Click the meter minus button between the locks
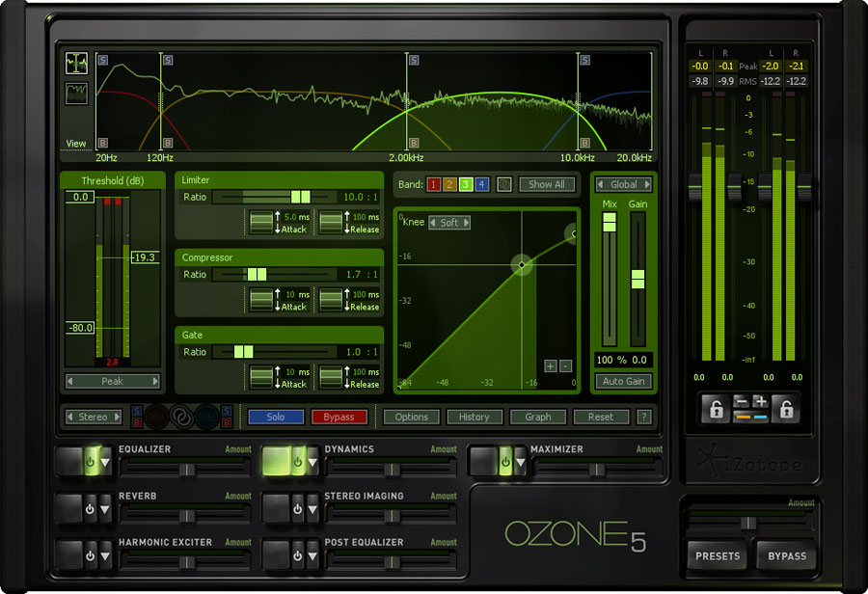 click(x=742, y=402)
